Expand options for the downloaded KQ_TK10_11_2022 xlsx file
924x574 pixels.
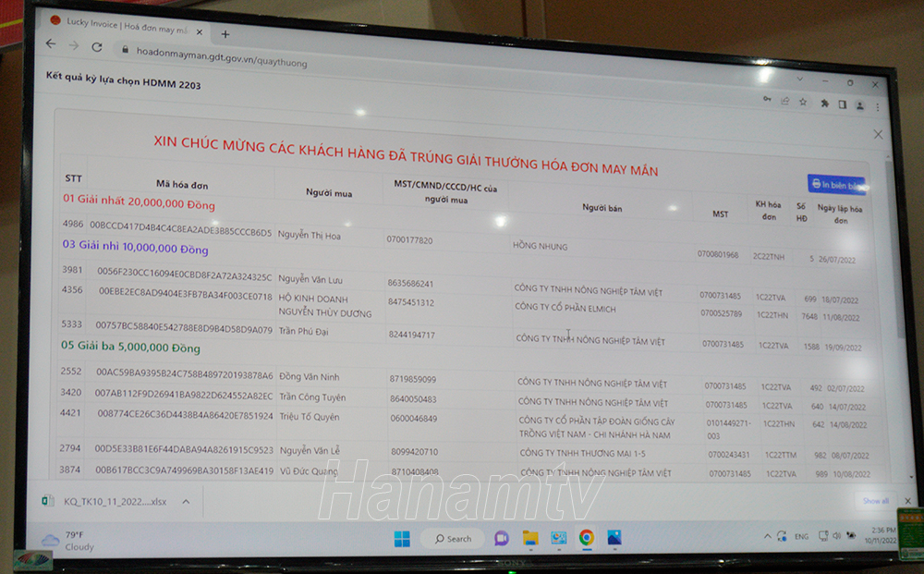186,502
